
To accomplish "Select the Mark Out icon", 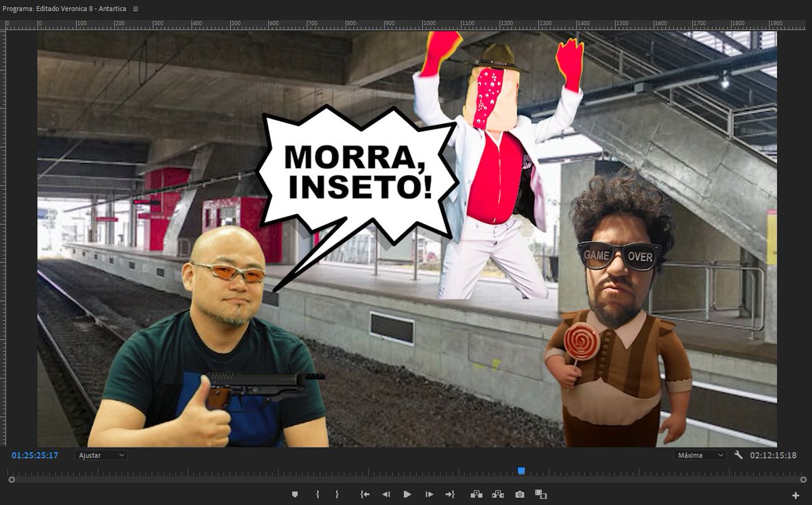I will [337, 495].
